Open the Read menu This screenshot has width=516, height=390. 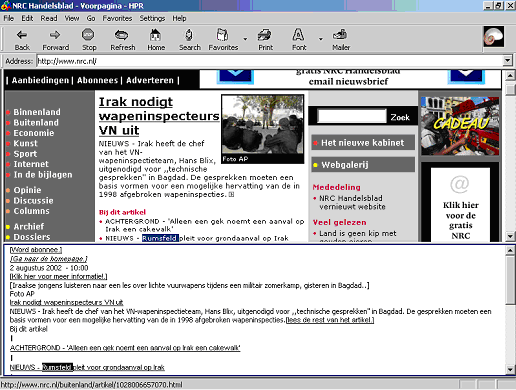click(x=49, y=18)
